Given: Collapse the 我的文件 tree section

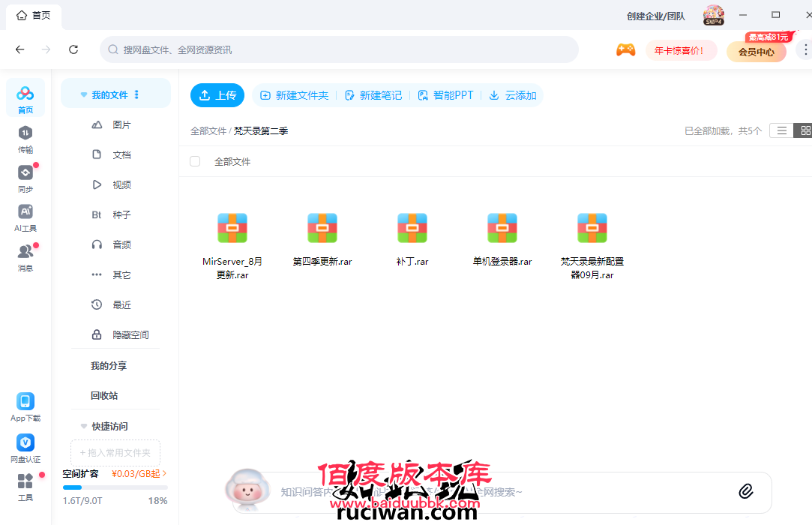Looking at the screenshot, I should [x=84, y=95].
